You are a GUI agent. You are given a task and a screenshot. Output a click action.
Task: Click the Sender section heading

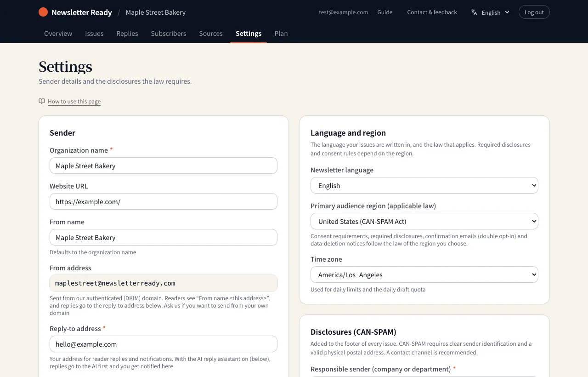coord(62,133)
